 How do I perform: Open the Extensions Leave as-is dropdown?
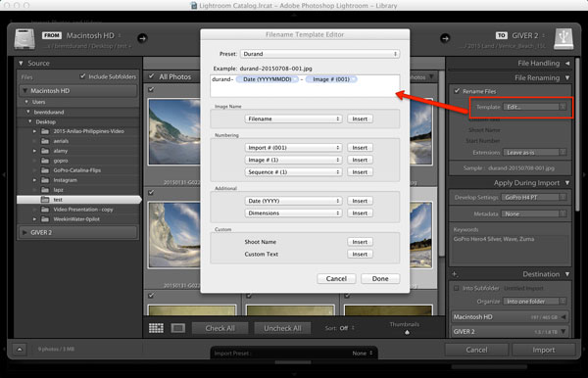[x=534, y=153]
